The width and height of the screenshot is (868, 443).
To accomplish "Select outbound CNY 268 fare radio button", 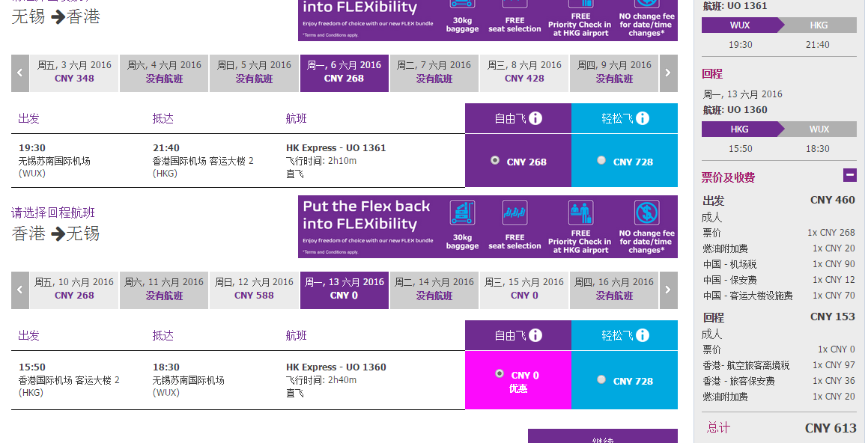I will tap(495, 160).
